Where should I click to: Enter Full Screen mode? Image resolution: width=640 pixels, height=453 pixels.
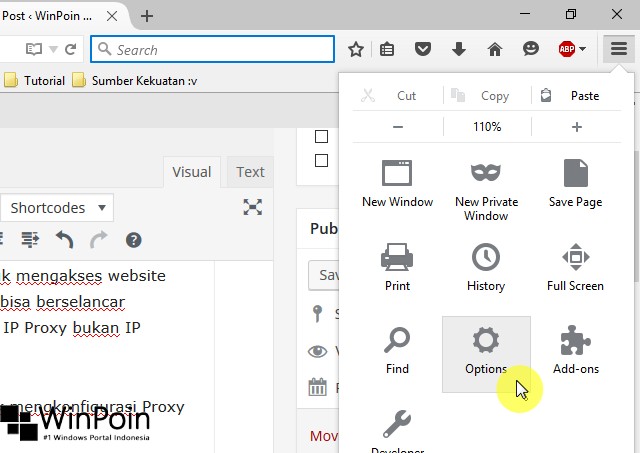click(576, 267)
